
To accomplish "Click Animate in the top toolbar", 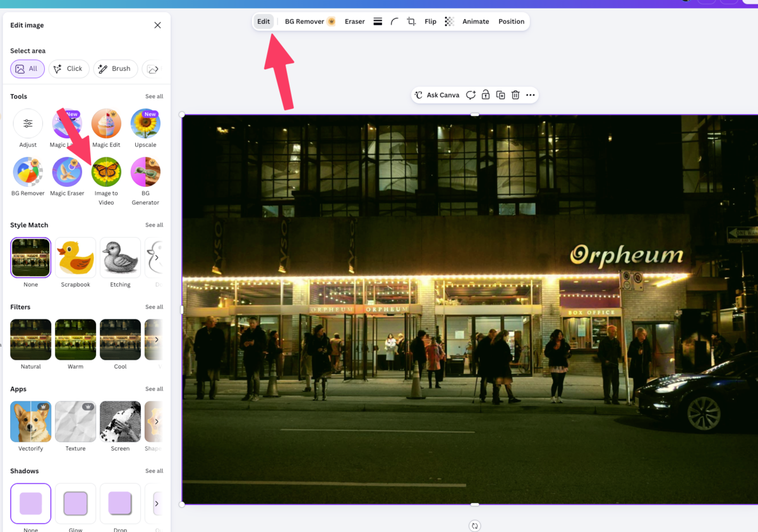I will [x=476, y=21].
